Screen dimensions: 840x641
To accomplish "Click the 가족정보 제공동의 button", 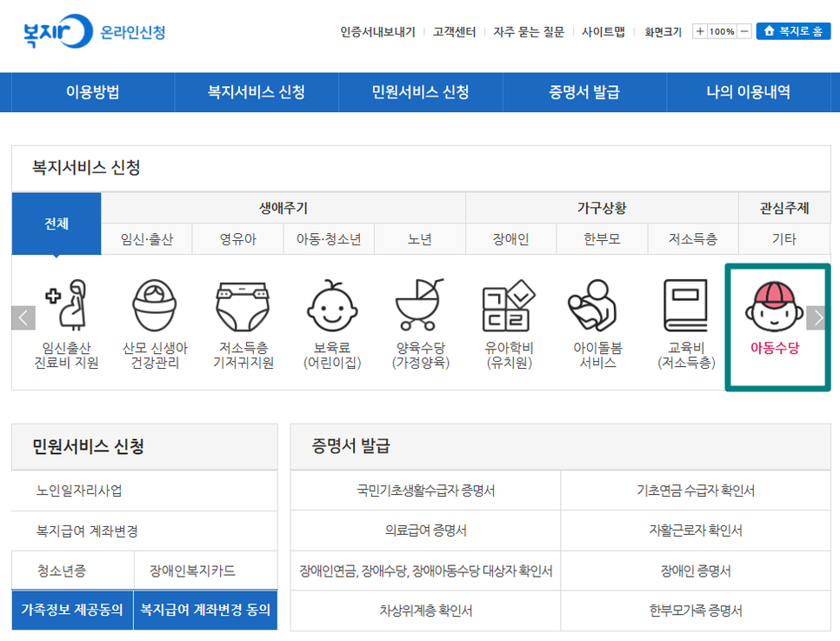I will pos(72,610).
